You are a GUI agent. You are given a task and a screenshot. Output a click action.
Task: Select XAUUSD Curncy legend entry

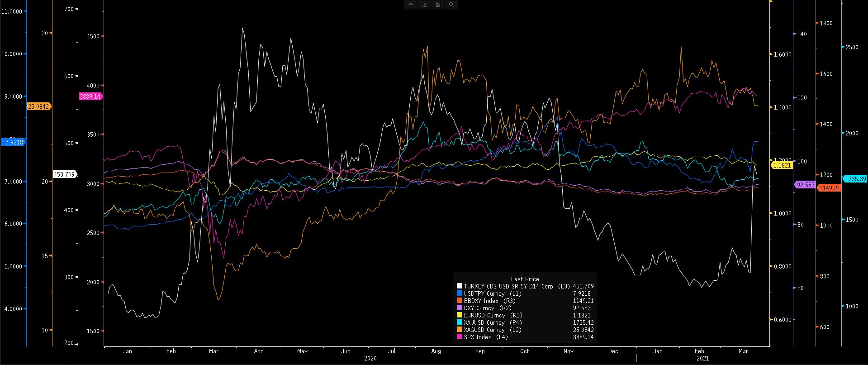point(484,322)
